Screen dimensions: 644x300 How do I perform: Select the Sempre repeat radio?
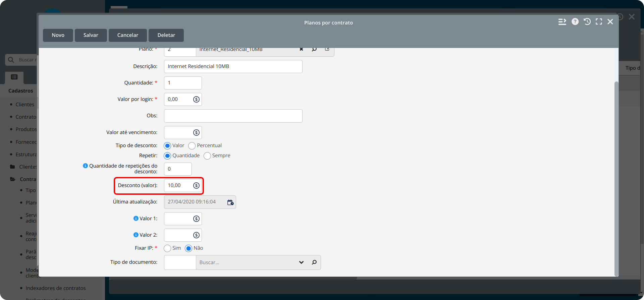(x=207, y=156)
